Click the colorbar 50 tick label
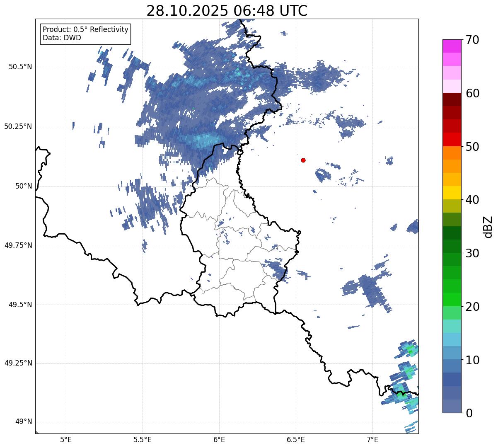The image size is (498, 448). click(472, 147)
